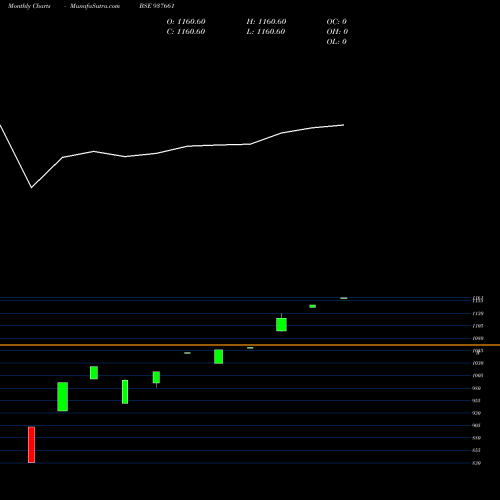The height and width of the screenshot is (500, 500).
Task: Click the red bearish candle
Action: (31, 445)
